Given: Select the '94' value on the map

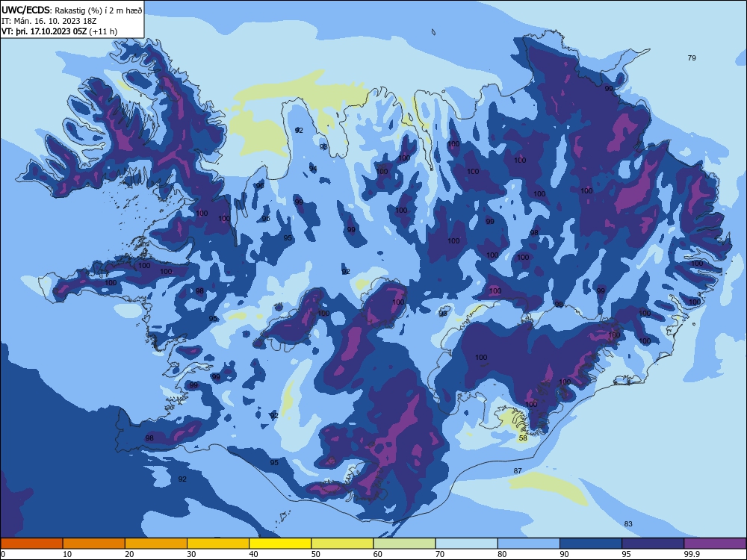Looking at the screenshot, I should (x=313, y=169).
